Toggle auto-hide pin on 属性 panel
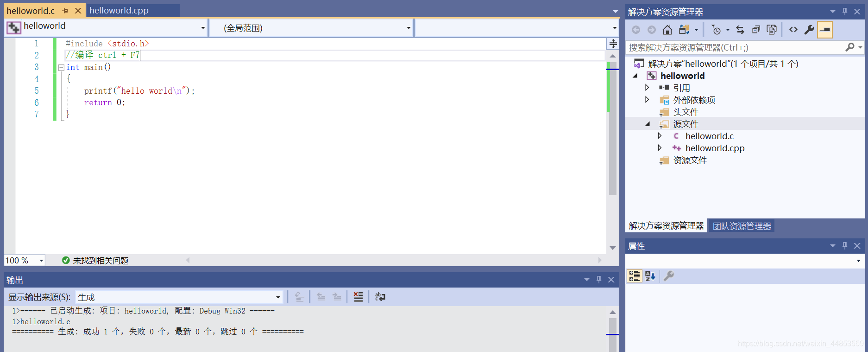The height and width of the screenshot is (352, 868). [x=845, y=246]
